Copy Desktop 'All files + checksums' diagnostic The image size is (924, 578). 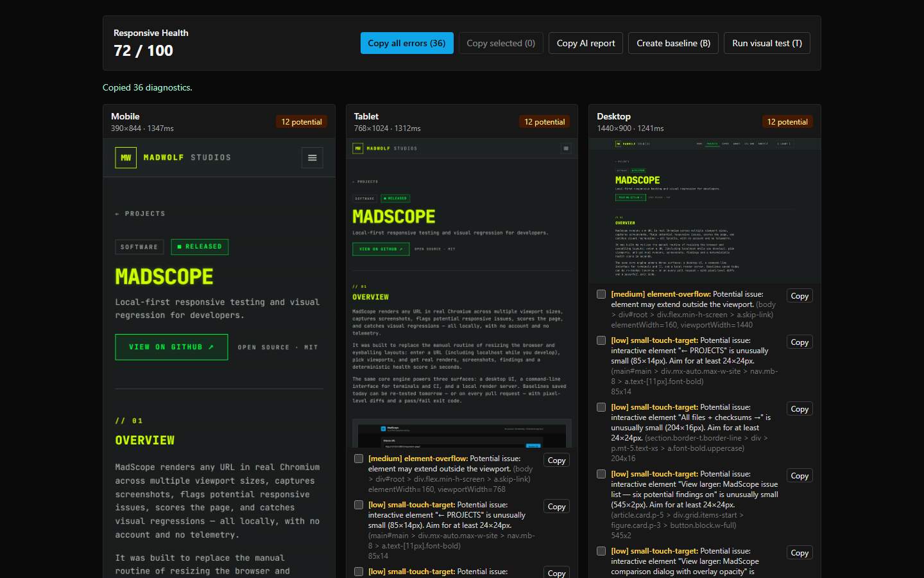(x=800, y=409)
